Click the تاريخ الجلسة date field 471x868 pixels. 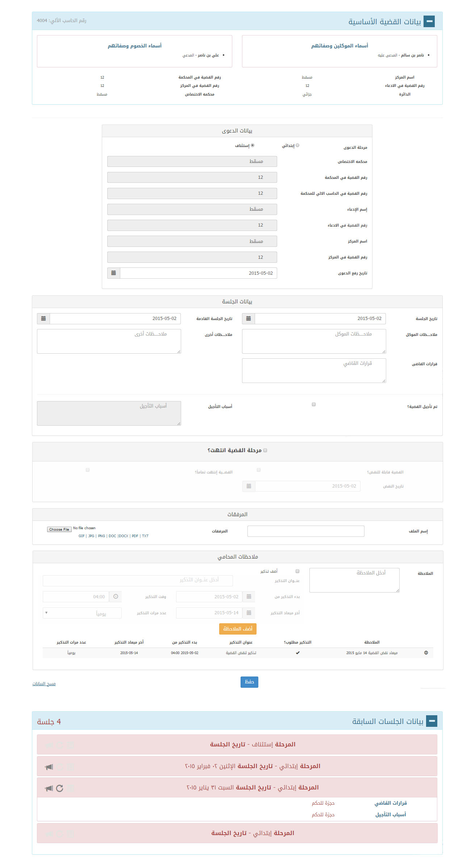[321, 319]
